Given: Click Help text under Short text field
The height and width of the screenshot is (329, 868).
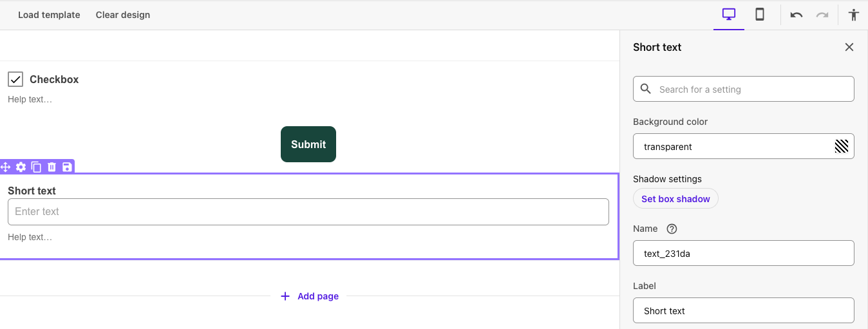Looking at the screenshot, I should click(30, 237).
